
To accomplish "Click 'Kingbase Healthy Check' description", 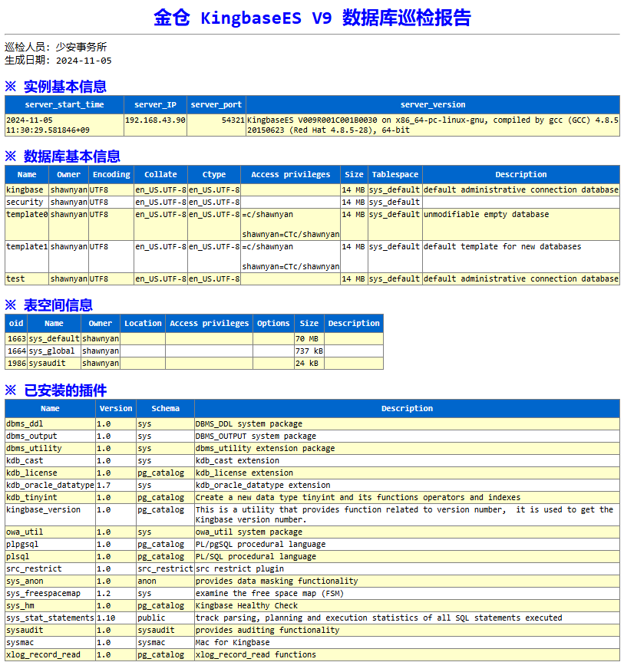I will click(246, 605).
